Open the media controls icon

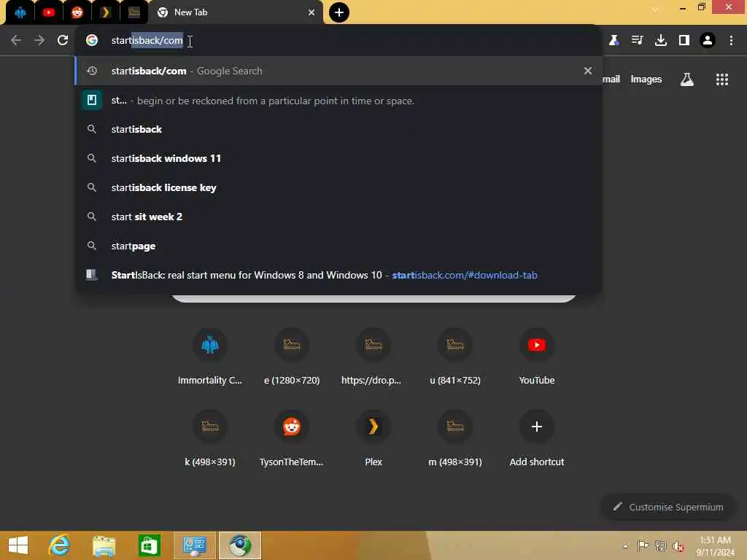click(638, 41)
